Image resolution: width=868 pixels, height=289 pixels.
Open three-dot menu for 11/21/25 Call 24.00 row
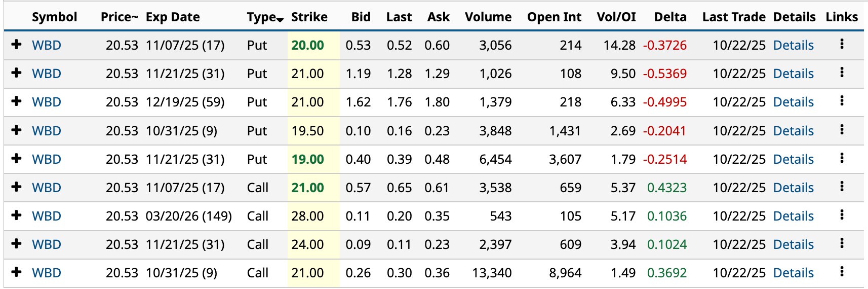click(842, 243)
